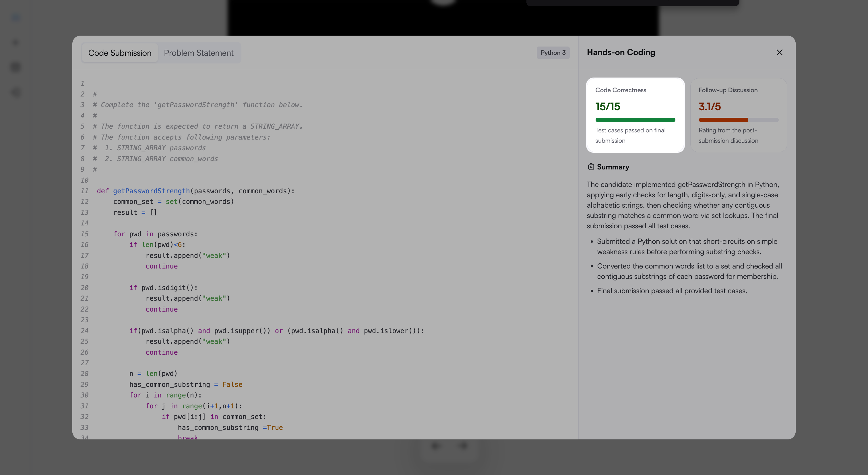Screen dimensions: 868x475
Task: Open the Follow-up Discussion score card
Action: pos(738,115)
